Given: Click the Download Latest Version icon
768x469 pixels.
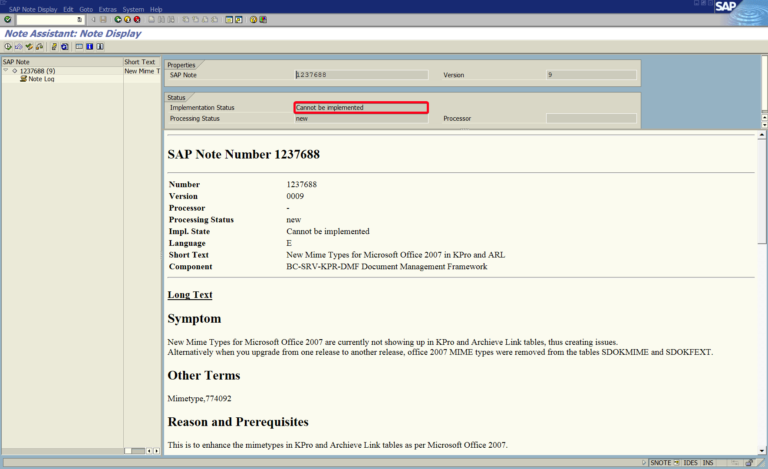Looking at the screenshot, I should 19,47.
